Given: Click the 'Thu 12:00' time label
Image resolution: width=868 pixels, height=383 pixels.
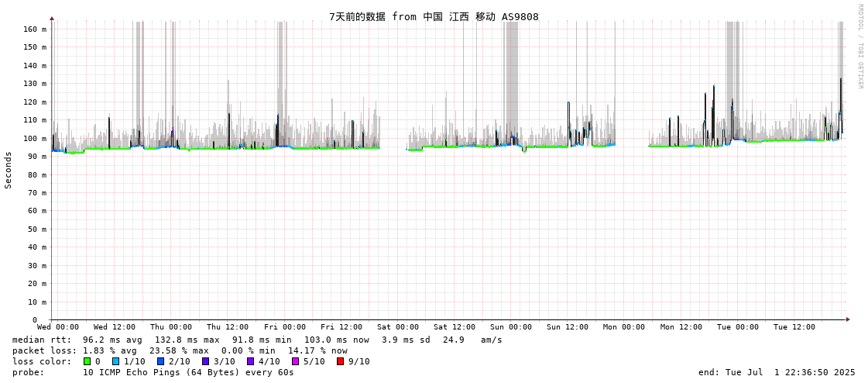Looking at the screenshot, I should click(228, 327).
